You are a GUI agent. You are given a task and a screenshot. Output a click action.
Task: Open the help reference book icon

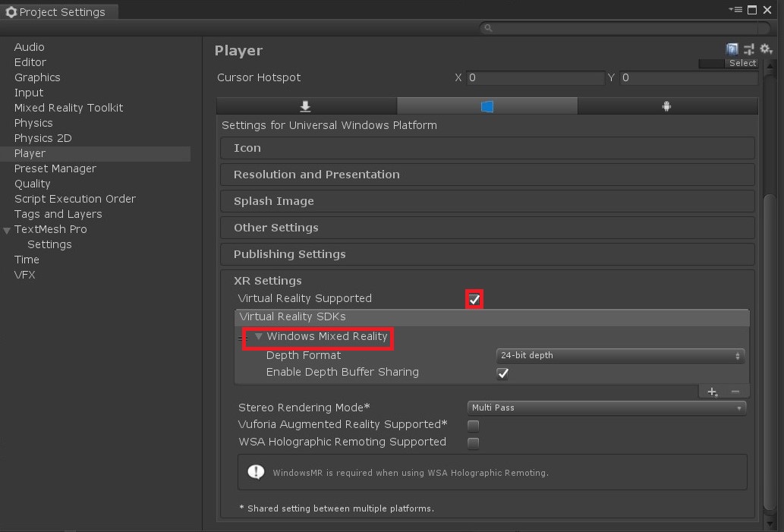pyautogui.click(x=732, y=49)
